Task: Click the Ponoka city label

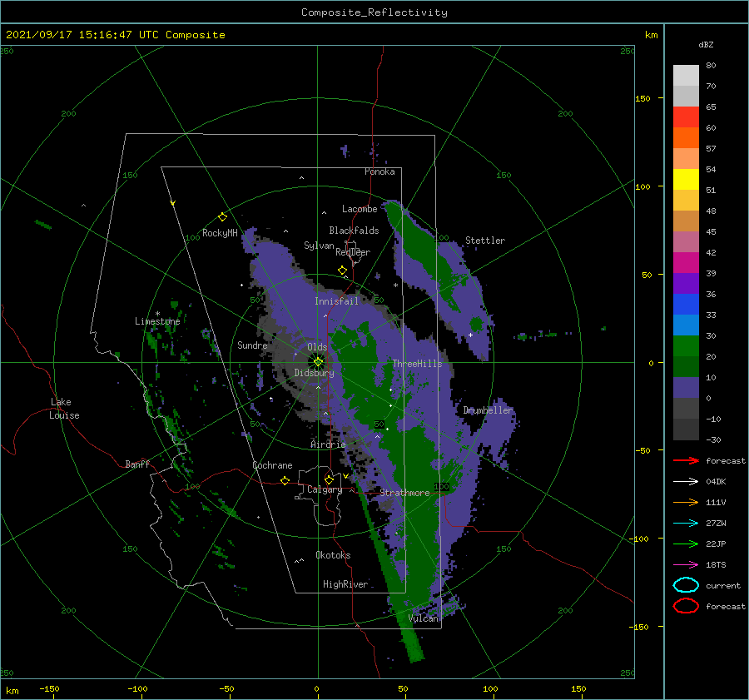Action: coord(379,171)
